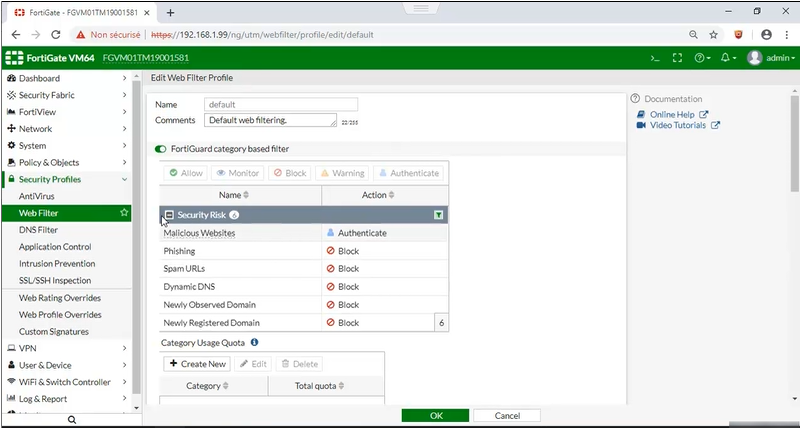Toggle FortiGuard category based filter

[161, 149]
